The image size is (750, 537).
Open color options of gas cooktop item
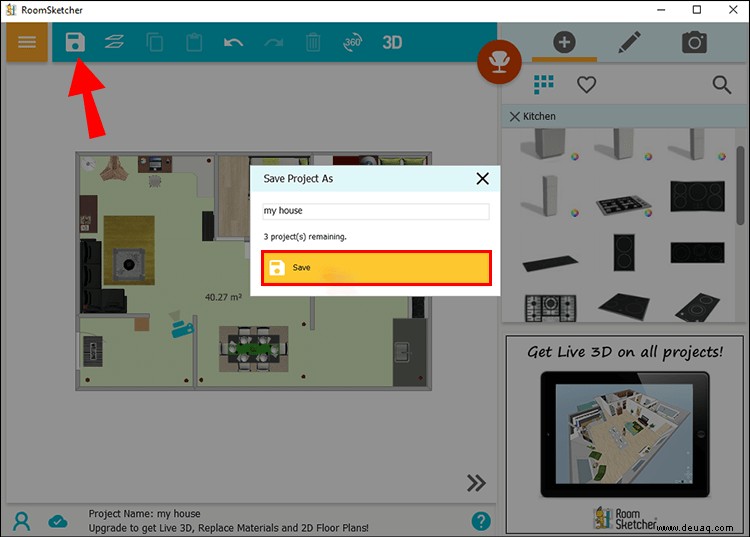(648, 213)
